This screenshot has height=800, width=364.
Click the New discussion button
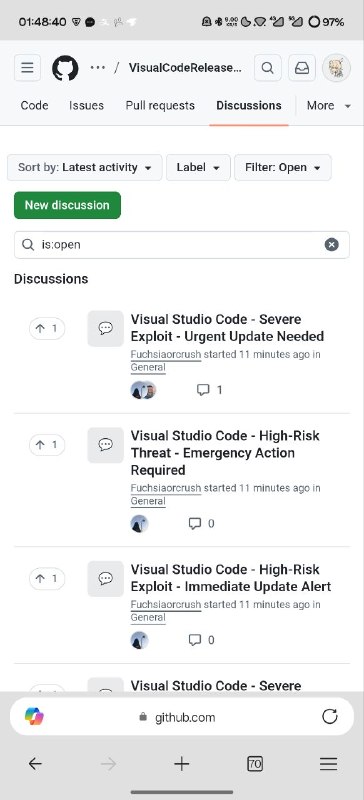(67, 205)
